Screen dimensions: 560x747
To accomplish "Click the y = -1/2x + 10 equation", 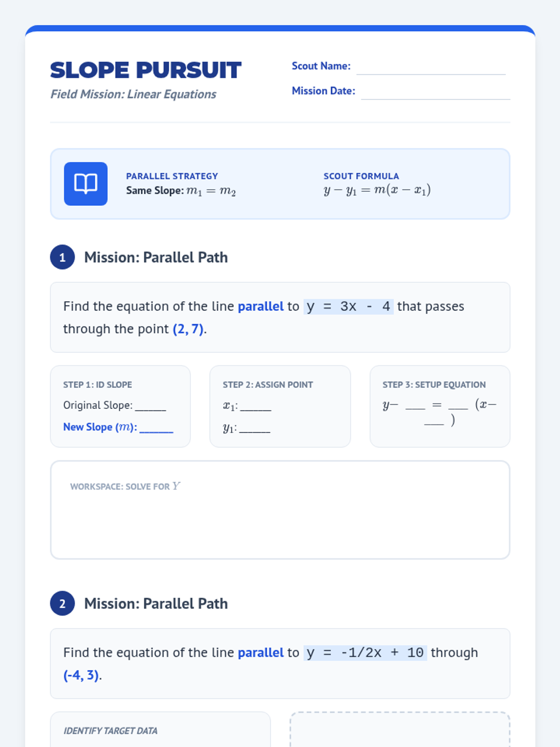I will 365,653.
